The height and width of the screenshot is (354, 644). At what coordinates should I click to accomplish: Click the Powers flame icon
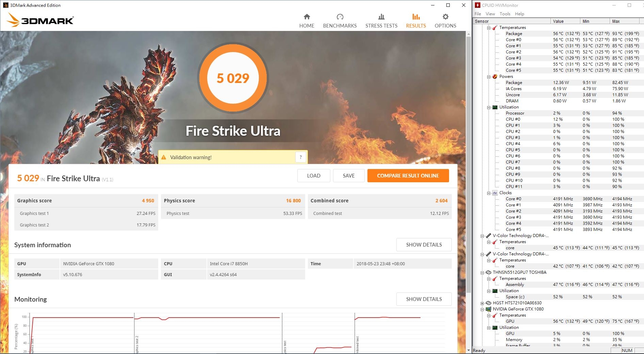click(495, 77)
